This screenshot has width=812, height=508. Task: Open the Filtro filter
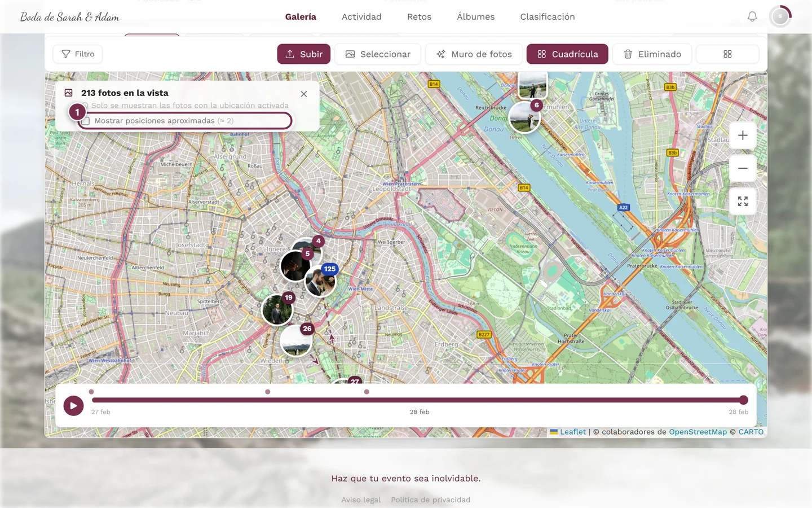coord(78,54)
